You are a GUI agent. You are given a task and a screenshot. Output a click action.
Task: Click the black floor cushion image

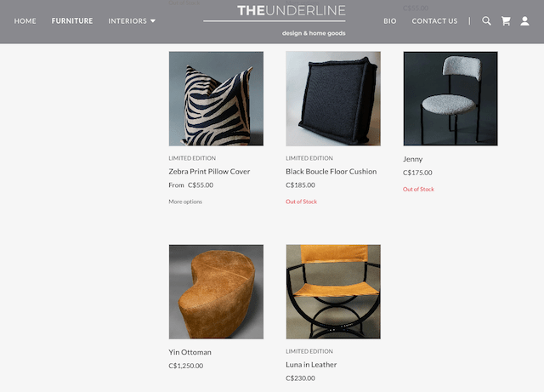coord(333,99)
